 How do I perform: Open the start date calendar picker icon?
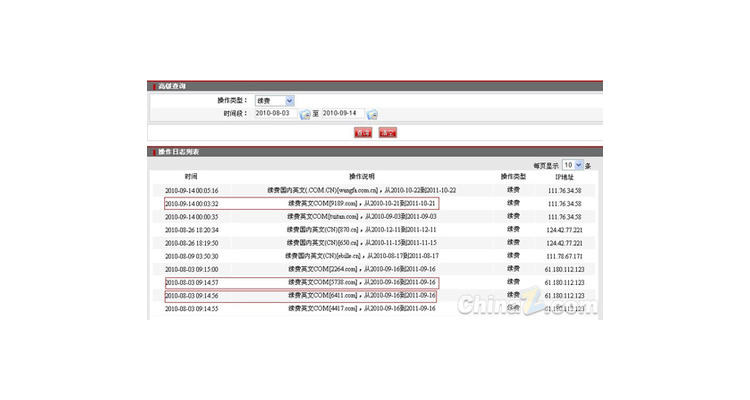pos(305,114)
